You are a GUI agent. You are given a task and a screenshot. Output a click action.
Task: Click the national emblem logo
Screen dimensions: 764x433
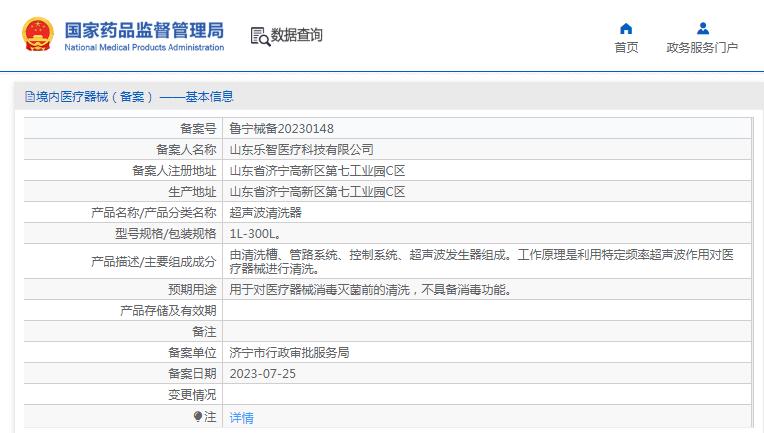pos(38,35)
